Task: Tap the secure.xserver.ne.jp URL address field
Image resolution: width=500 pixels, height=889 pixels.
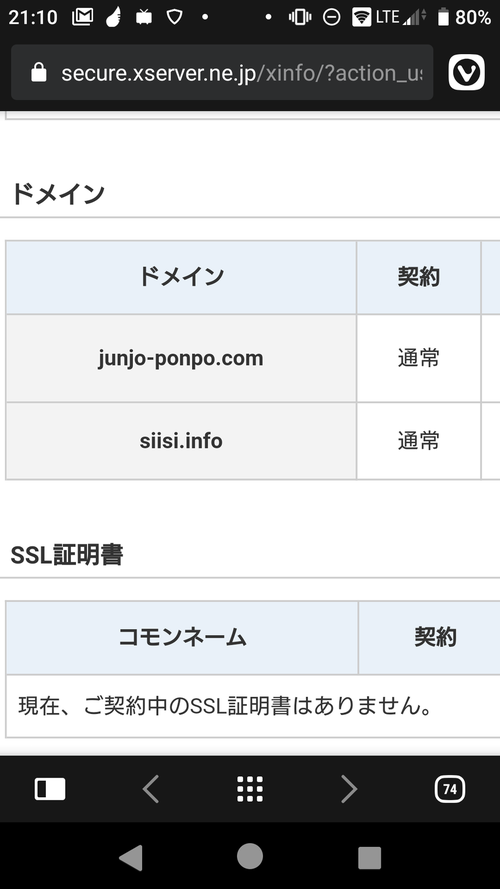Action: click(222, 73)
